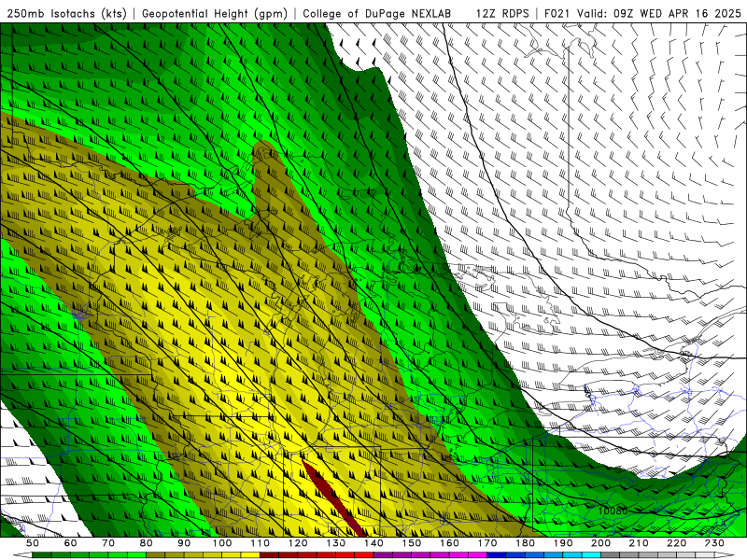The height and width of the screenshot is (560, 747).
Task: Click the 160 value on the color scale
Action: [x=450, y=543]
